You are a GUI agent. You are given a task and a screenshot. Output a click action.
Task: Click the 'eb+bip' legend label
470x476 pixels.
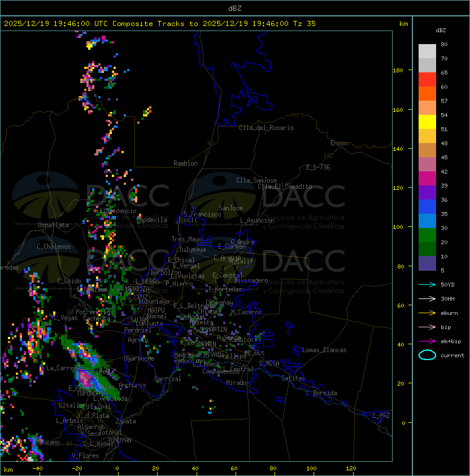[x=451, y=341]
